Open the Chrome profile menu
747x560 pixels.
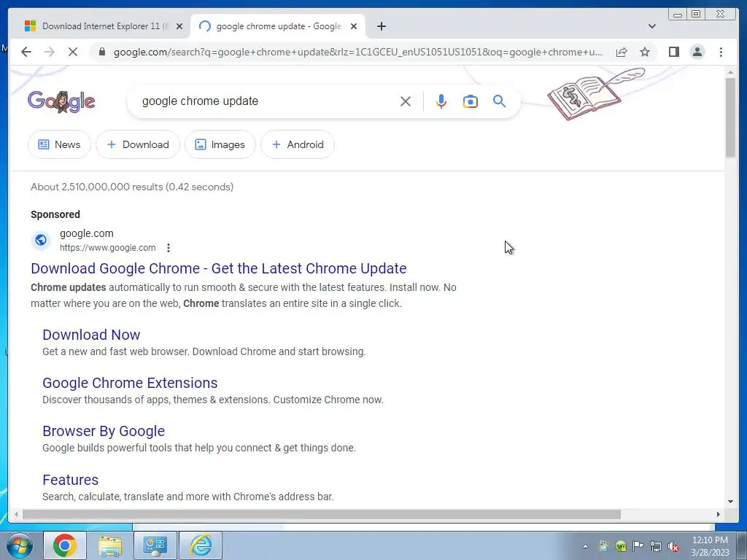[x=697, y=52]
